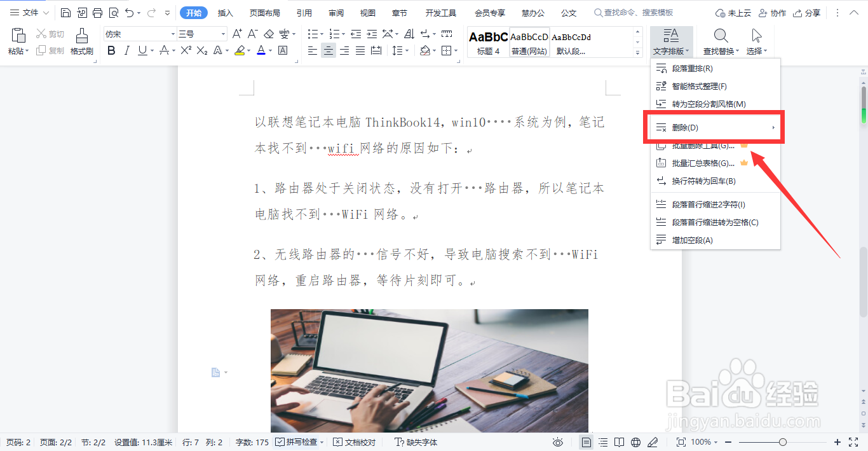Toggle left alignment

313,51
